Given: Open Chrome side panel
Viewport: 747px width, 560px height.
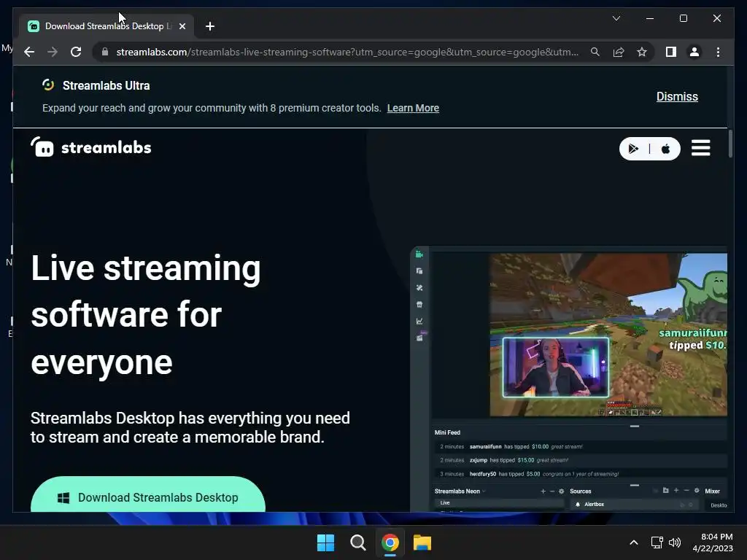Looking at the screenshot, I should [x=671, y=52].
